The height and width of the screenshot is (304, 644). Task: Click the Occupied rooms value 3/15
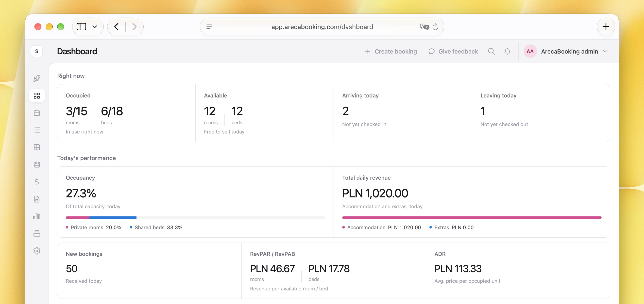tap(77, 111)
